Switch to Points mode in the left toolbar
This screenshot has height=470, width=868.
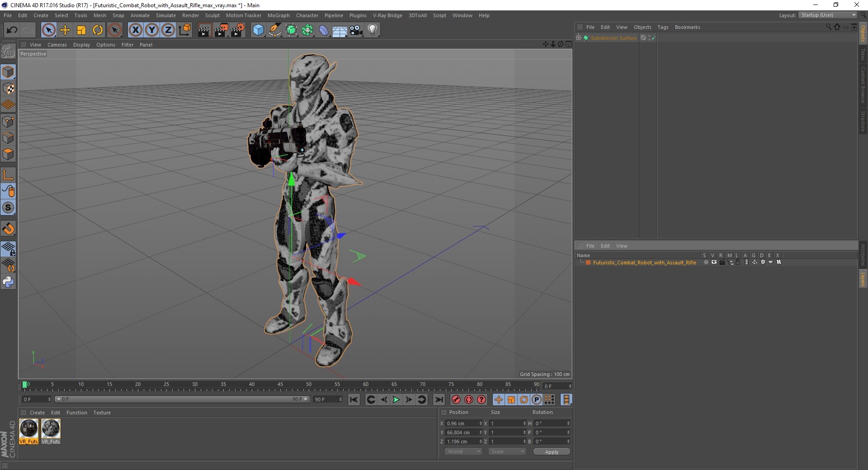(8, 122)
